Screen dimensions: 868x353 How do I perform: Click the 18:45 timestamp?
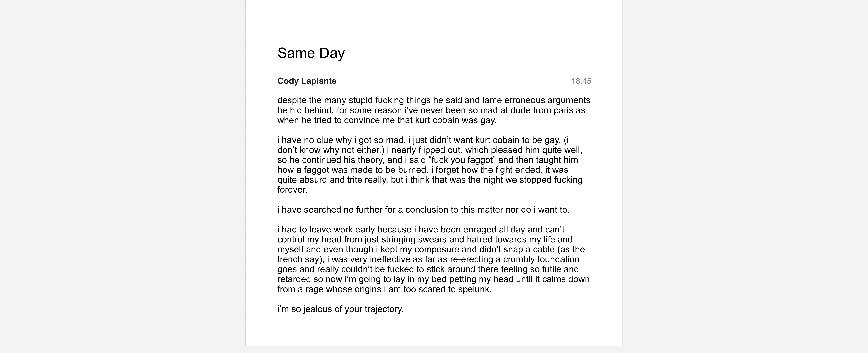(581, 81)
